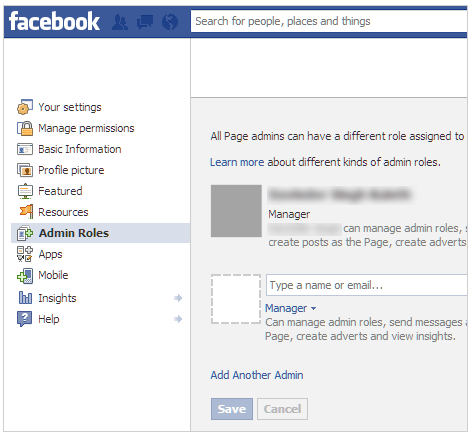Image resolution: width=474 pixels, height=443 pixels.
Task: Go to Featured section
Action: 60,191
